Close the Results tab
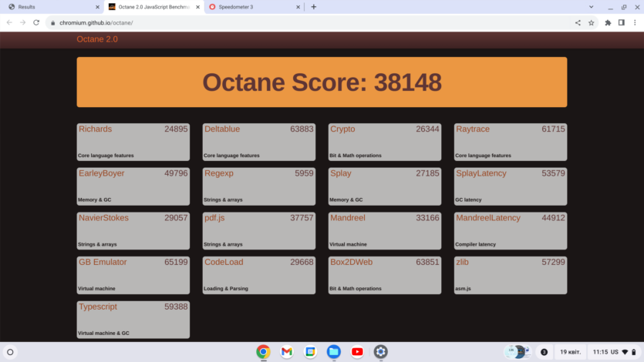 [x=97, y=7]
